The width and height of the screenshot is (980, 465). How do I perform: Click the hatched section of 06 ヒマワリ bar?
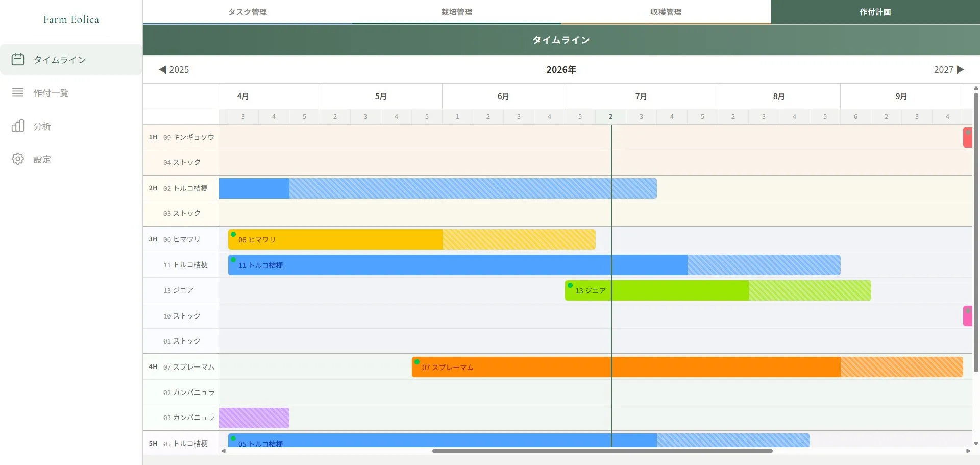519,239
